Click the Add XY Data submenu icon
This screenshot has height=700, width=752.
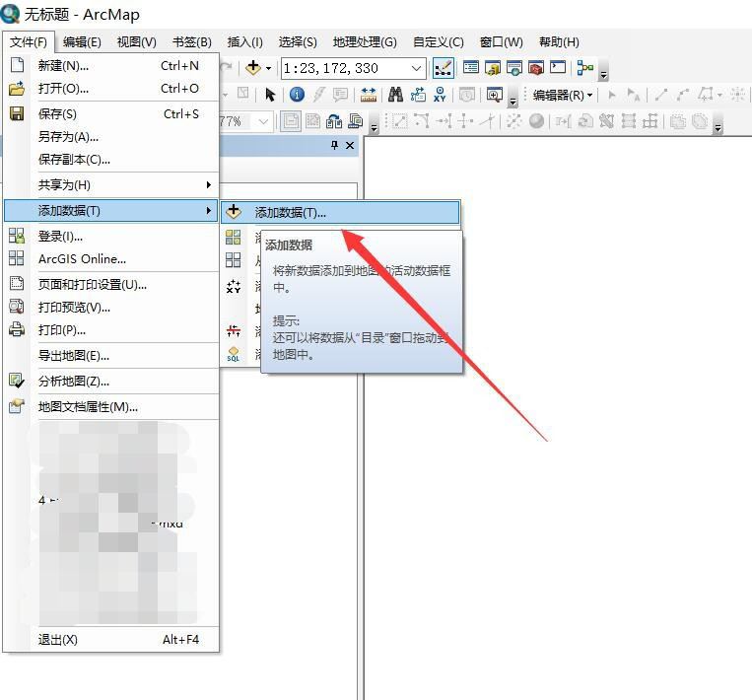(x=233, y=287)
